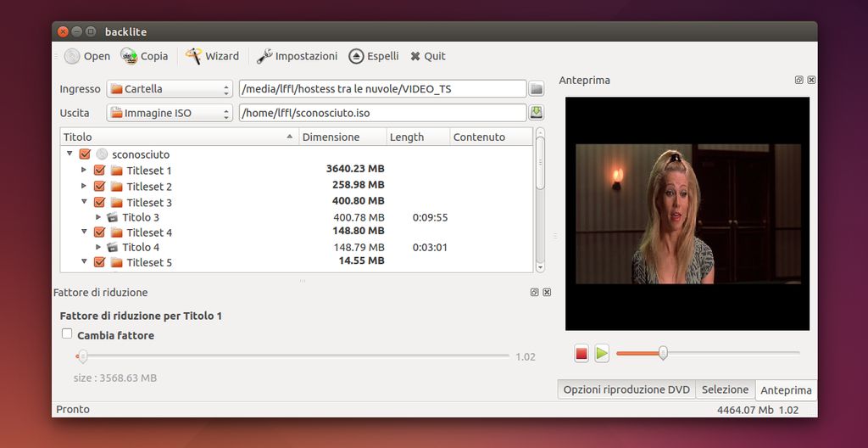Browse for input folder icon

(536, 89)
